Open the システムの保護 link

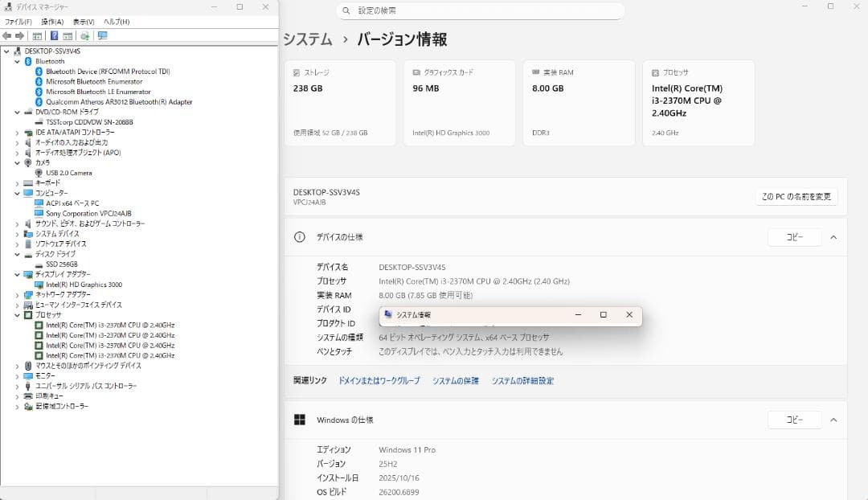point(454,380)
